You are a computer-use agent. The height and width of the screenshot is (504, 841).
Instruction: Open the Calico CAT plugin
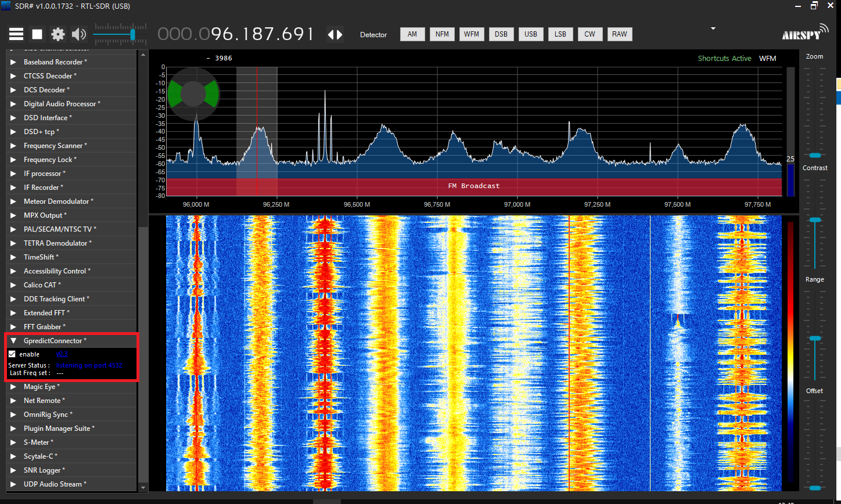[71, 285]
